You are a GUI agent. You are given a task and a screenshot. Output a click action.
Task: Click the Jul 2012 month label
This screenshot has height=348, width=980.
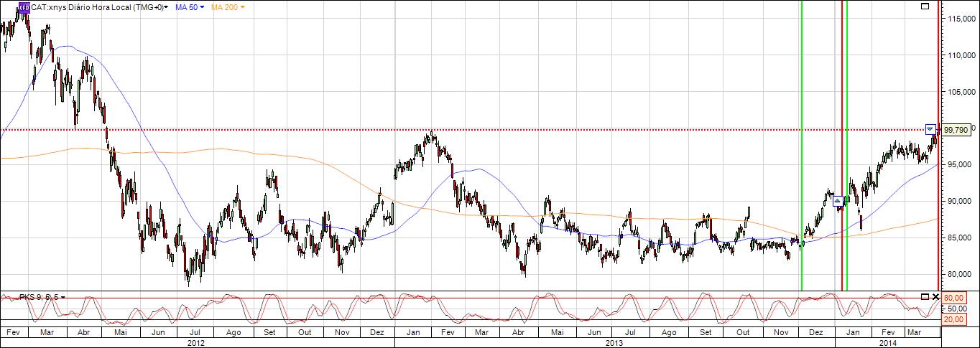coord(194,333)
